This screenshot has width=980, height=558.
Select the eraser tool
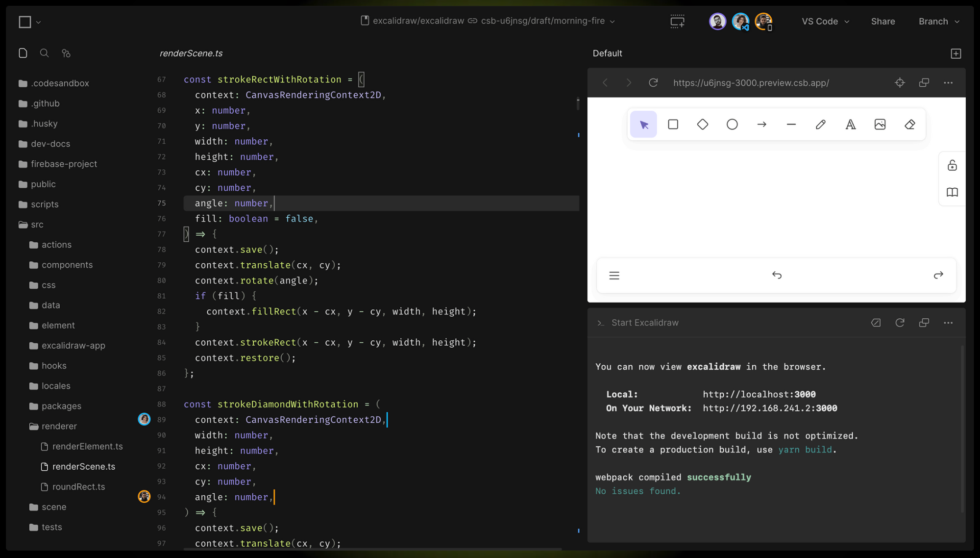(x=909, y=124)
